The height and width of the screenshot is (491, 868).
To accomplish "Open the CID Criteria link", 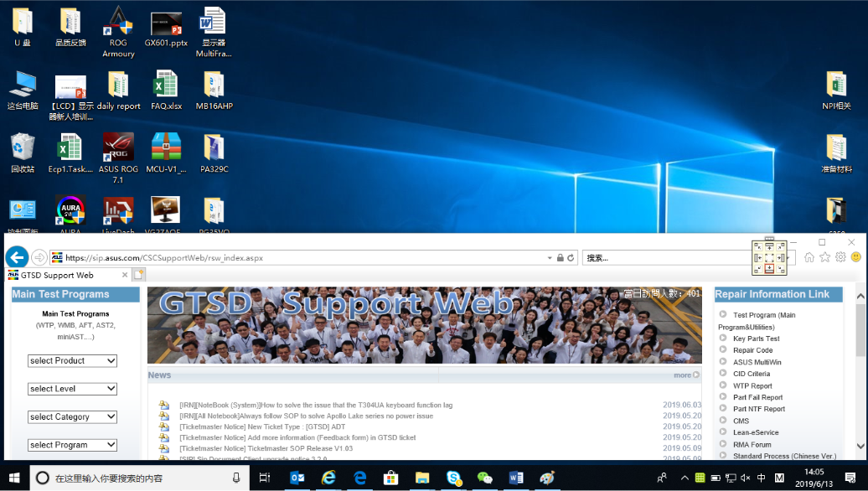I will [752, 374].
